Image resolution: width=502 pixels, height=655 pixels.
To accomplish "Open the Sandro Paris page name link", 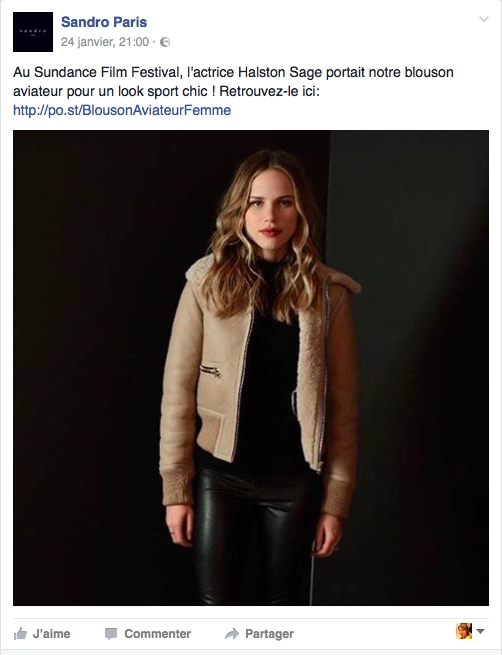I will (104, 22).
